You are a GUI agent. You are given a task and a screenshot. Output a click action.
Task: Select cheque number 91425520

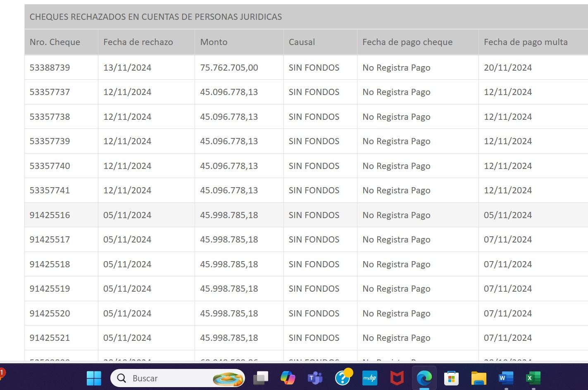[50, 313]
